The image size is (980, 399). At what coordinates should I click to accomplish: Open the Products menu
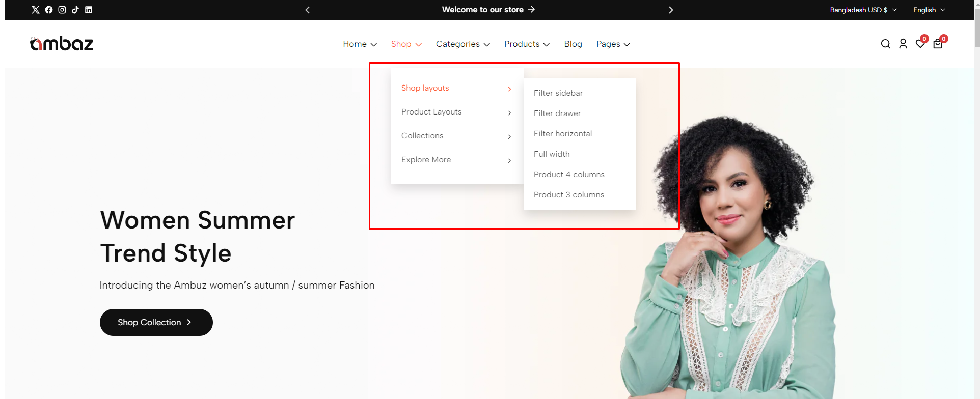click(x=527, y=44)
